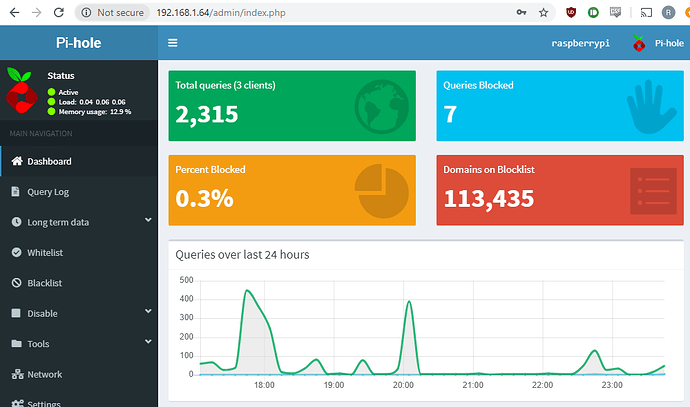Click the globe icon on Total queries
The width and height of the screenshot is (690, 407).
pos(381,104)
